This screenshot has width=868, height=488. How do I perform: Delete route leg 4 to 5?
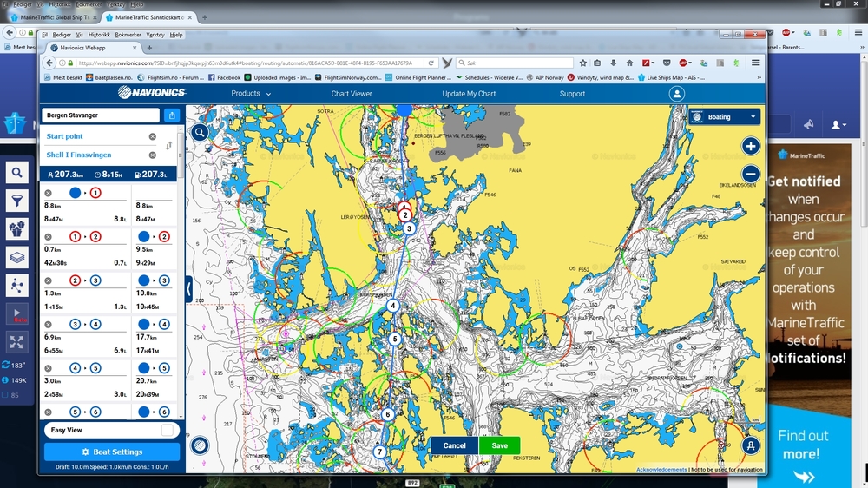pyautogui.click(x=48, y=368)
